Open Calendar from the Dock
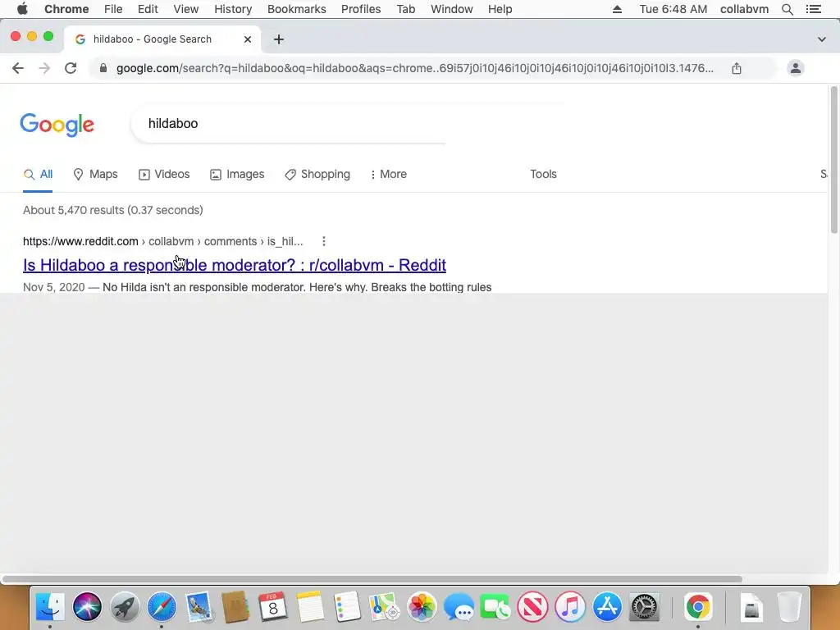The width and height of the screenshot is (840, 630). pyautogui.click(x=272, y=607)
